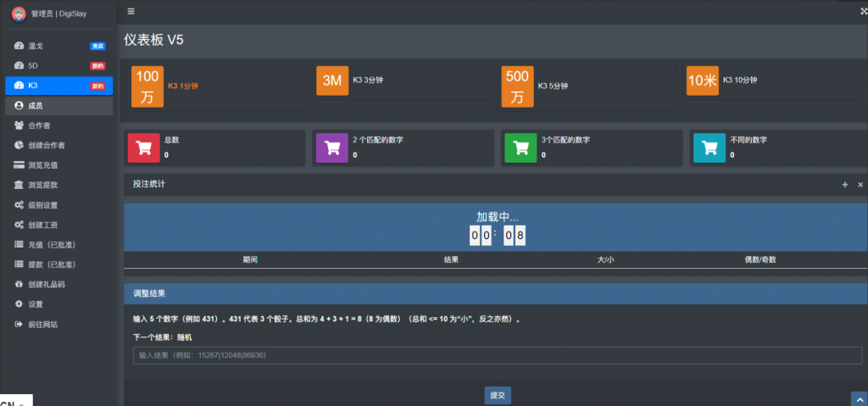The width and height of the screenshot is (868, 406).
Task: Toggle the hamburger sidebar menu
Action: [x=130, y=11]
